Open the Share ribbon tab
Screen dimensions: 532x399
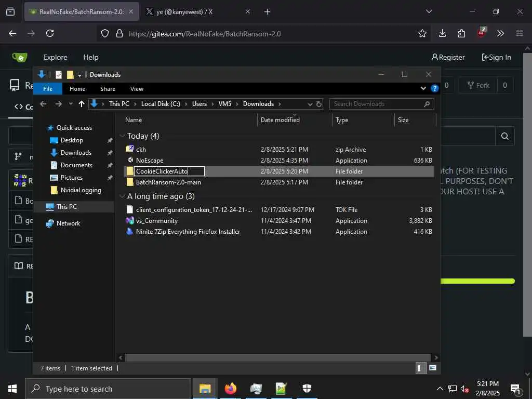(108, 88)
